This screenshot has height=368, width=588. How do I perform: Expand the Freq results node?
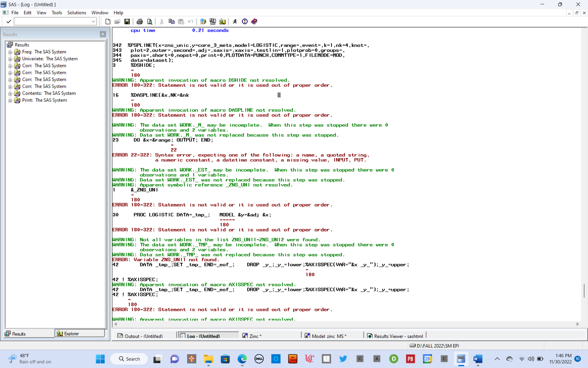pyautogui.click(x=10, y=52)
